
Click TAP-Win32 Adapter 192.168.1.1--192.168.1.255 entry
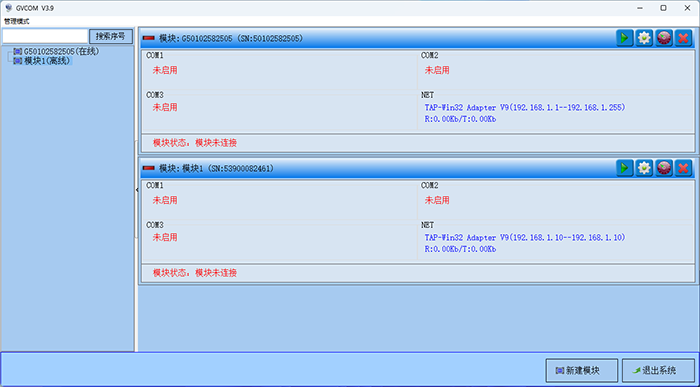tap(525, 108)
